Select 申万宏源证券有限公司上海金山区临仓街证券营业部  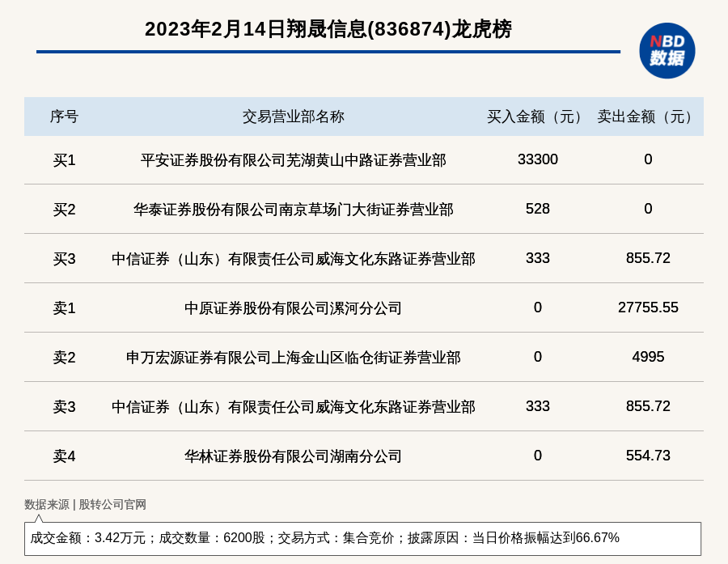click(x=294, y=358)
